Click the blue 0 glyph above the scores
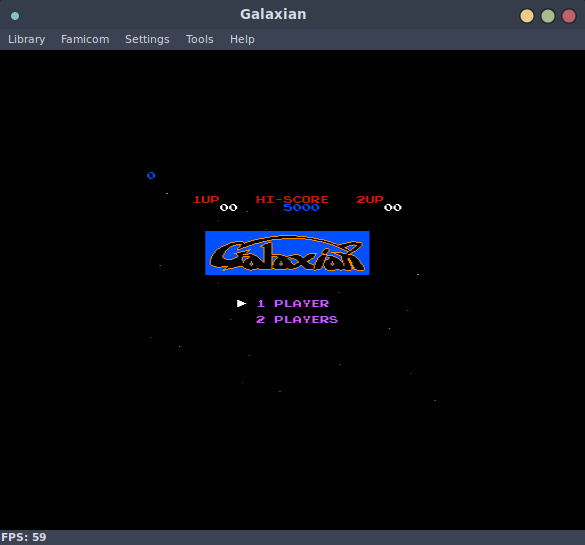This screenshot has height=545, width=585. click(151, 175)
